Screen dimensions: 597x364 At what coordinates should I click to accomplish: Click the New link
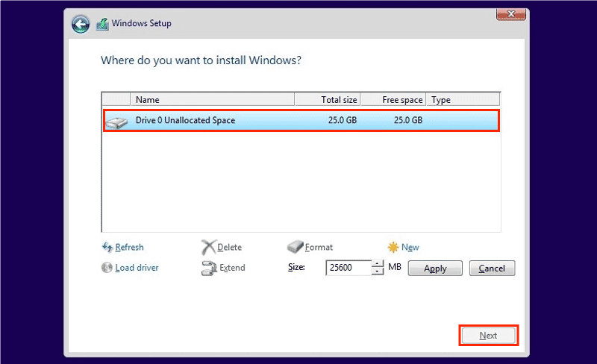410,248
